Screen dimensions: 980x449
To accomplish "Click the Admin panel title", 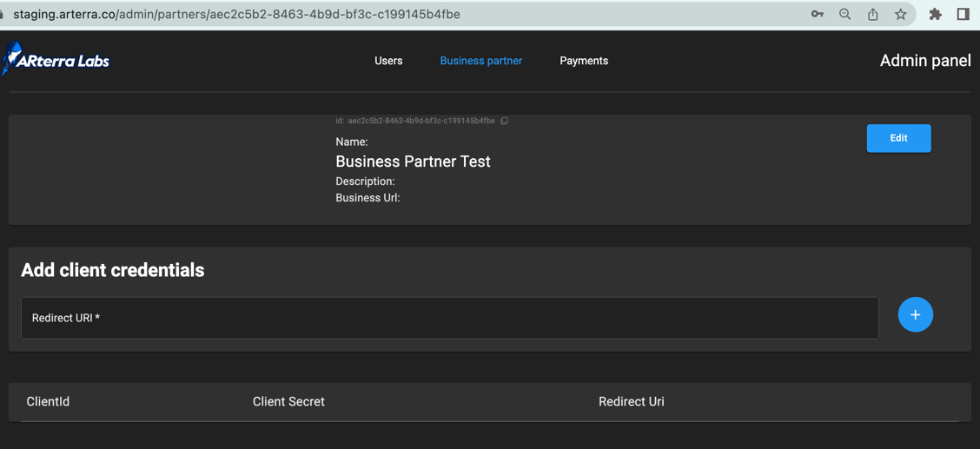I will tap(925, 61).
